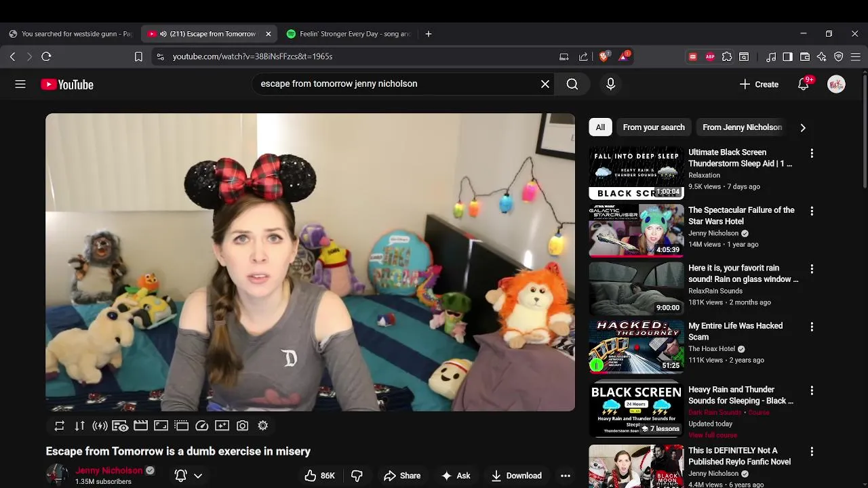
Task: Open options for Ultimate Black Screen Thunderstorm video
Action: tap(812, 153)
